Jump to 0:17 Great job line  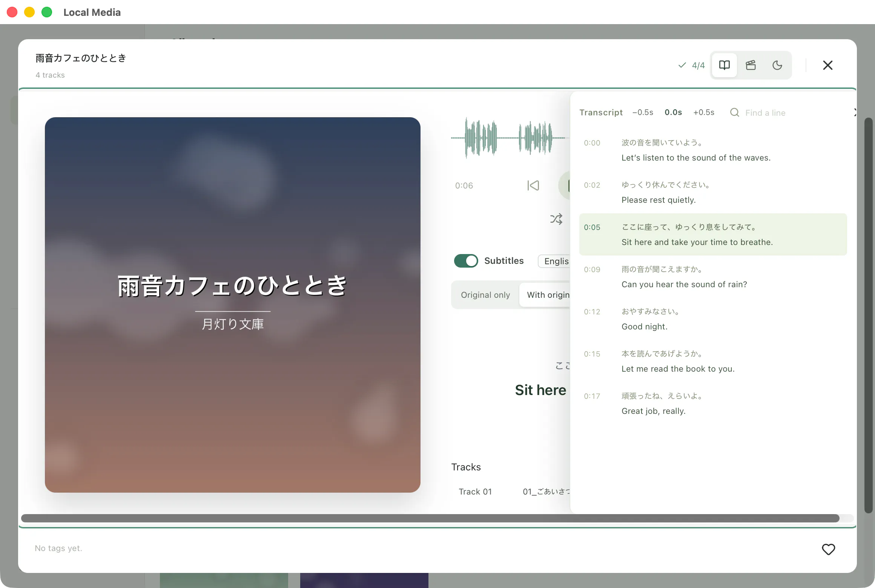tap(713, 403)
